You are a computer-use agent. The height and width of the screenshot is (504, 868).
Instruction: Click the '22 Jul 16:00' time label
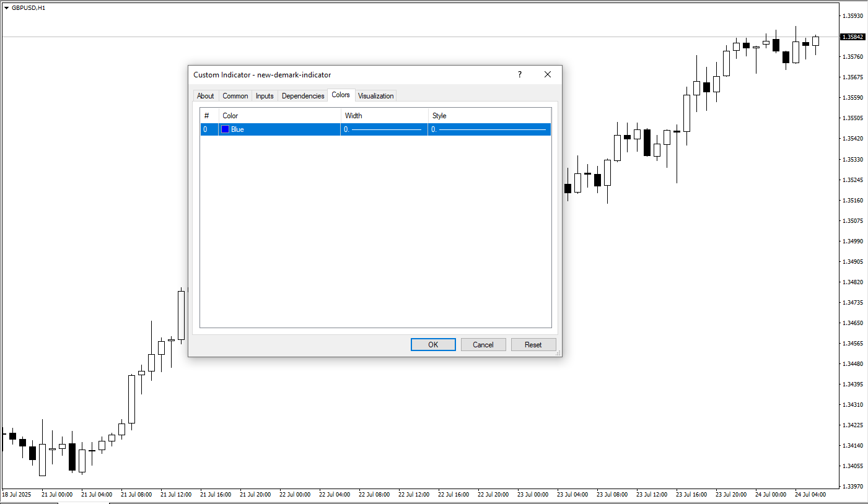(454, 495)
